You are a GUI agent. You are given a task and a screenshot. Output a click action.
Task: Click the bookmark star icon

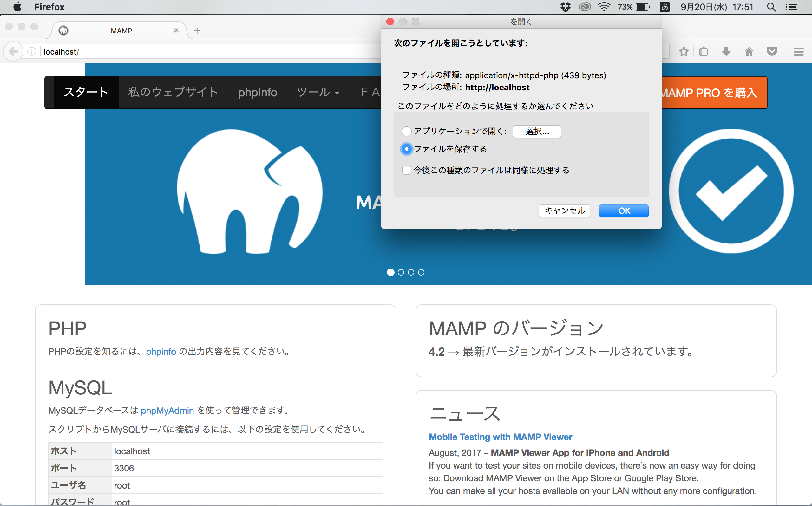pos(684,52)
